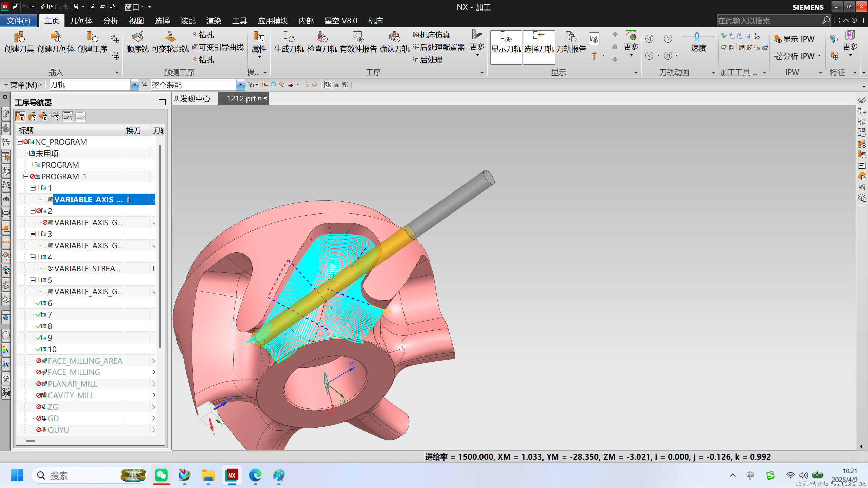
Task: Click the 后处理 button
Action: click(x=428, y=60)
